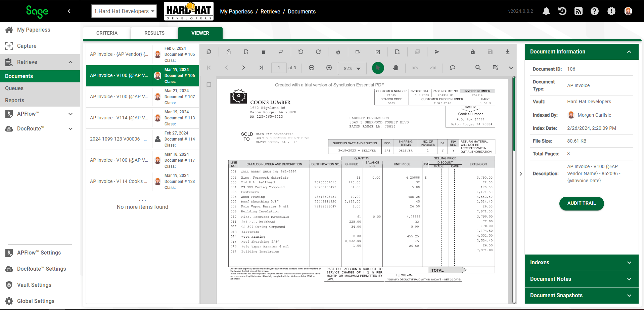Click the delete page trash icon

[264, 52]
